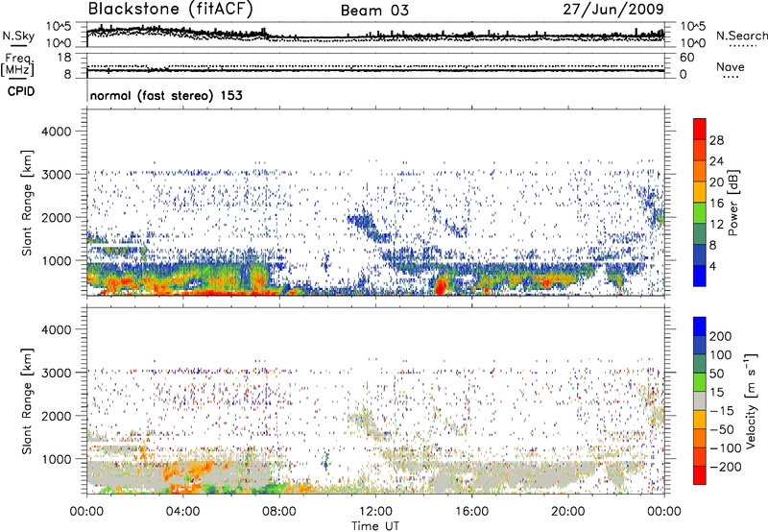Click the CPID label
This screenshot has height=532, width=768.
[x=21, y=91]
